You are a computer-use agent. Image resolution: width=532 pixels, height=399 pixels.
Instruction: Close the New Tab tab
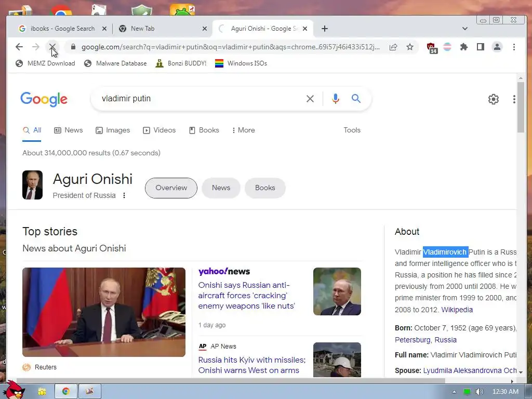coord(204,29)
